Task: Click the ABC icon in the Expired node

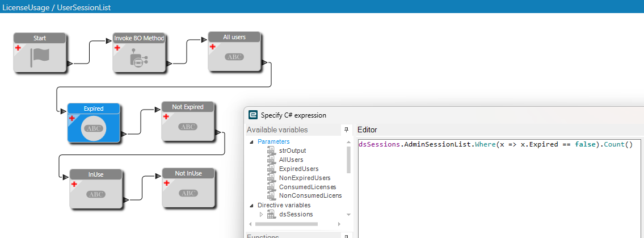Action: 94,128
